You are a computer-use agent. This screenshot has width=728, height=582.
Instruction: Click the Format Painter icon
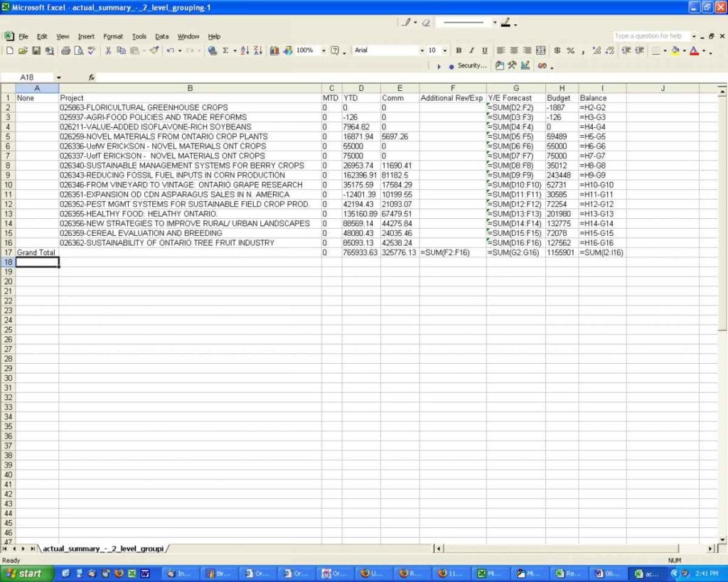pos(153,50)
